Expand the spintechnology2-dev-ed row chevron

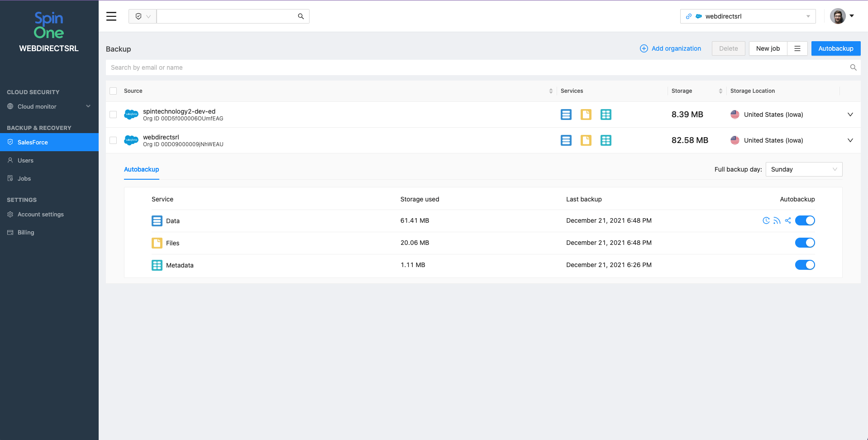[x=850, y=115]
